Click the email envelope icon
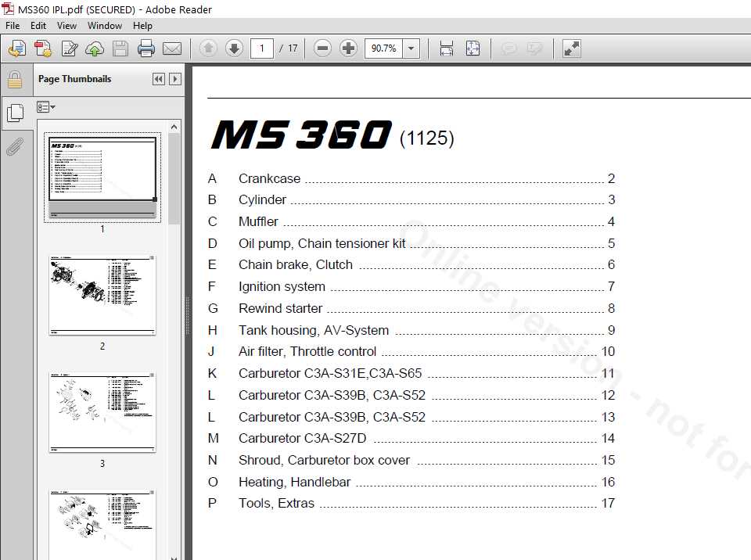The height and width of the screenshot is (560, 751). pyautogui.click(x=172, y=48)
